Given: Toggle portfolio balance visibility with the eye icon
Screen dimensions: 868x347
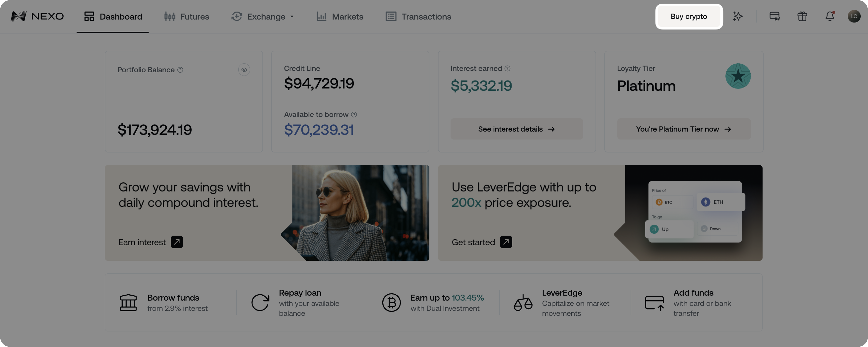Looking at the screenshot, I should coord(244,70).
